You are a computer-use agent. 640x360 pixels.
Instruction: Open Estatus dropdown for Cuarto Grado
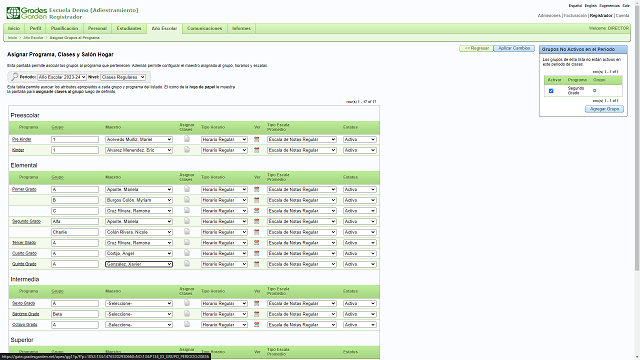coord(359,253)
